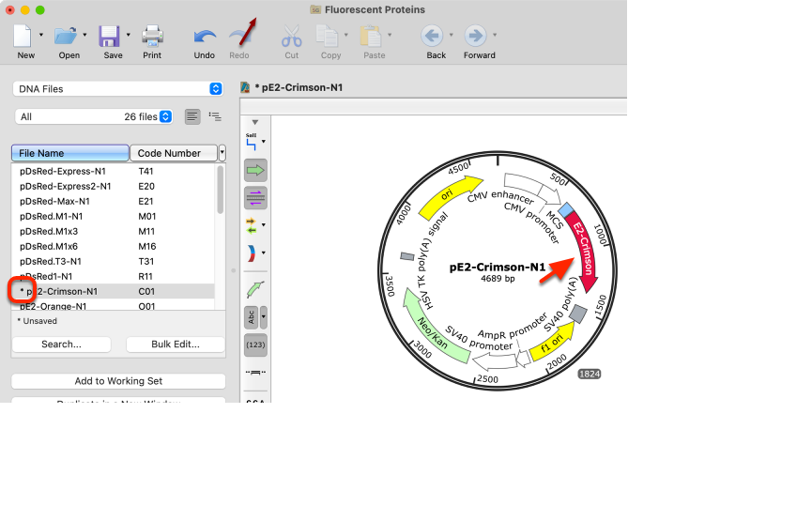Open the column chooser dropdown beside Code Number
Screen dimensions: 812x521
[x=222, y=153]
